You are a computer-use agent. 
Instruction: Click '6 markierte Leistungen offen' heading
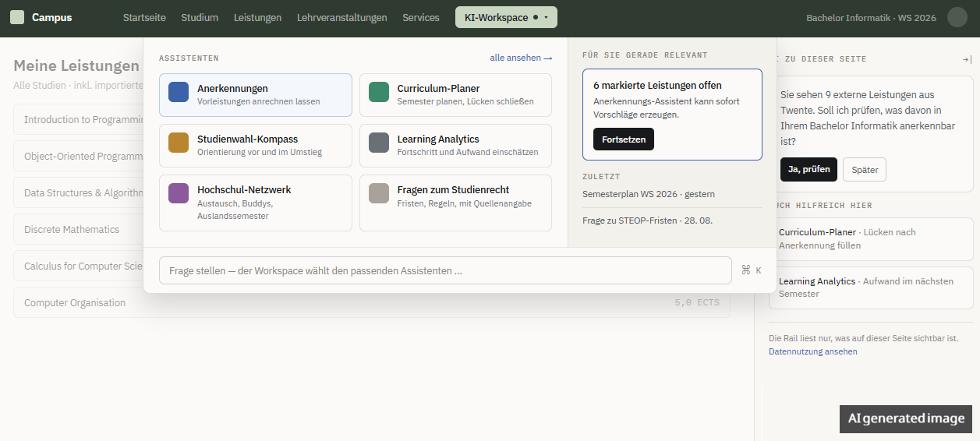[657, 85]
